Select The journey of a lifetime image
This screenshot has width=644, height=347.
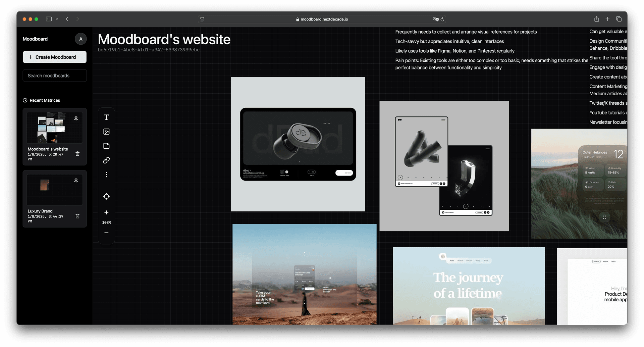[469, 286]
